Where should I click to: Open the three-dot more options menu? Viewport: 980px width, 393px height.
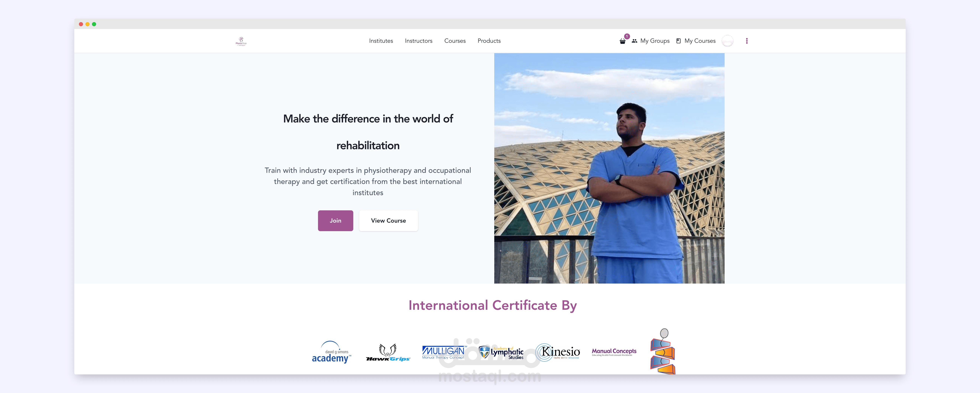tap(747, 41)
